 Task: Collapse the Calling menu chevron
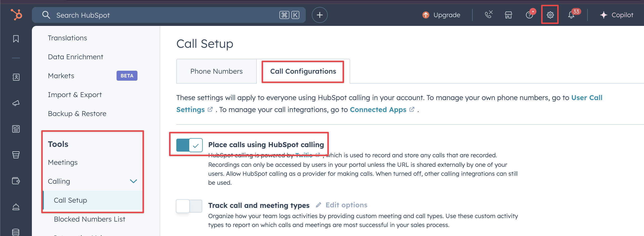click(x=133, y=181)
